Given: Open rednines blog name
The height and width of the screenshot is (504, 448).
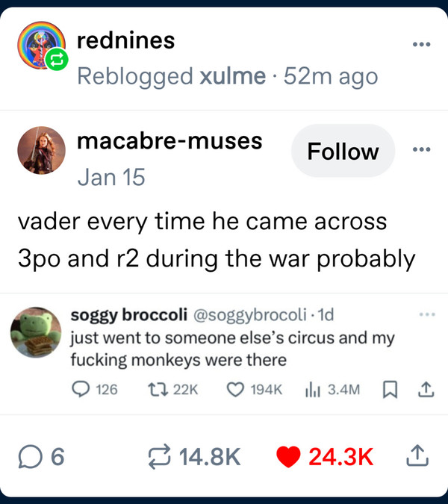Looking at the screenshot, I should pyautogui.click(x=126, y=40).
